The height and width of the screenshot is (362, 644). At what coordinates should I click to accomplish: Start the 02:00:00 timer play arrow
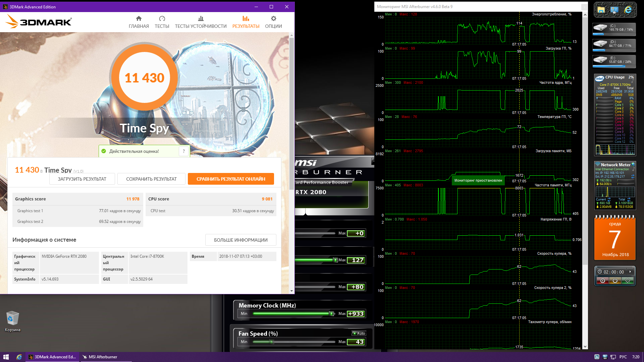coord(630,272)
